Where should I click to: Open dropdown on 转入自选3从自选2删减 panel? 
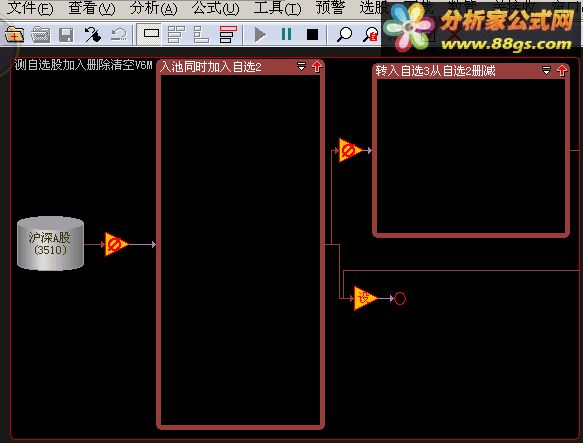pos(546,70)
